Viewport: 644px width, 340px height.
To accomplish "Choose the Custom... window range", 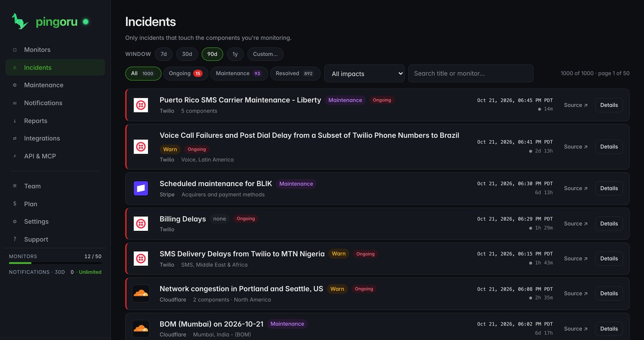I will 265,54.
